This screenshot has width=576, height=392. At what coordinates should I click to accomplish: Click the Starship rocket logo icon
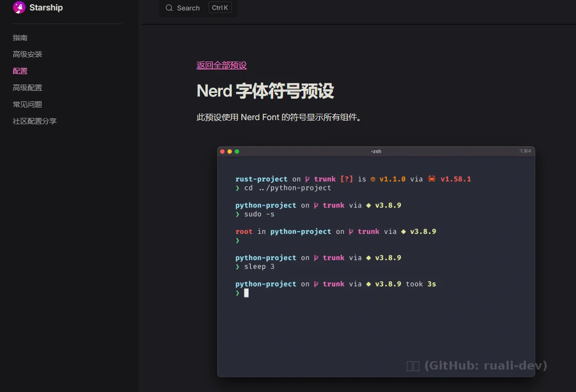pos(19,7)
